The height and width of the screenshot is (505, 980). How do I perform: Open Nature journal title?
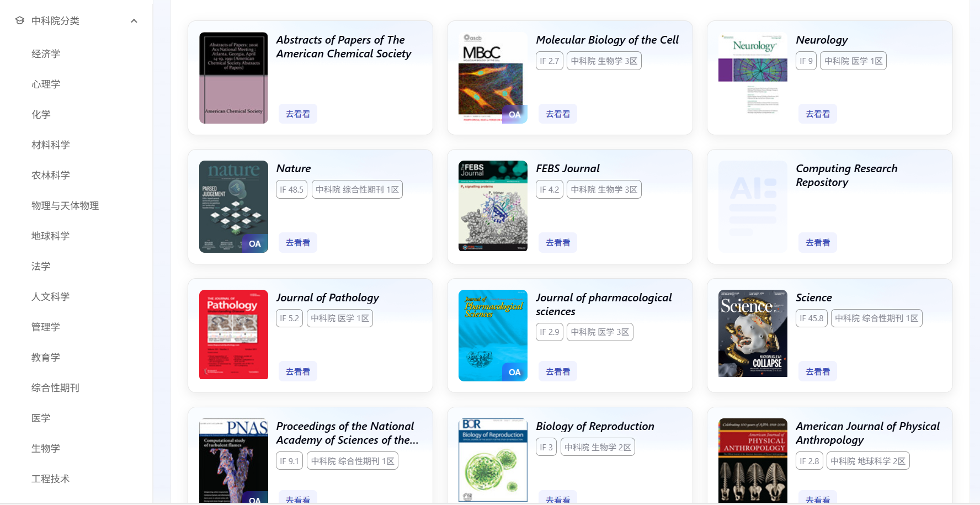click(294, 168)
